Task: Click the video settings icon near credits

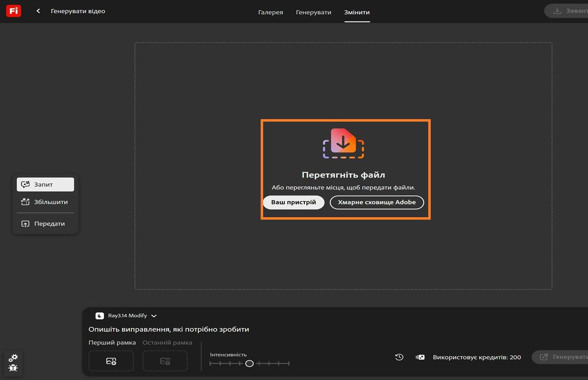Action: [420, 357]
